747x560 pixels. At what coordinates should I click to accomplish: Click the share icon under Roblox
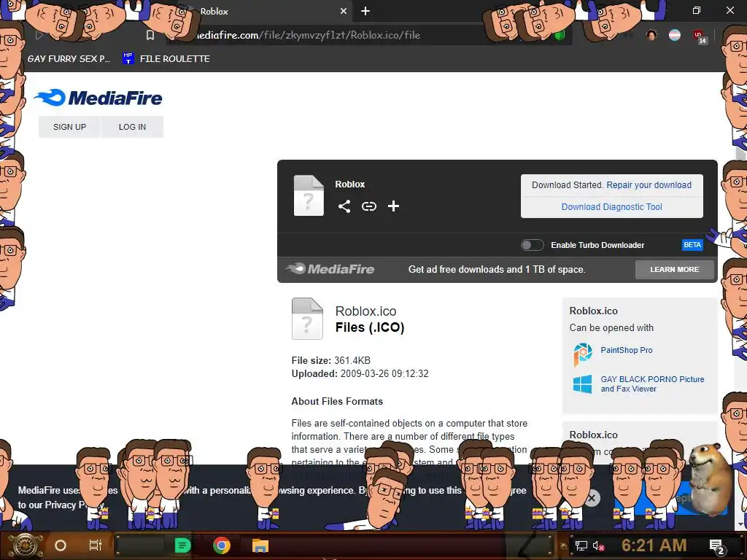344,206
